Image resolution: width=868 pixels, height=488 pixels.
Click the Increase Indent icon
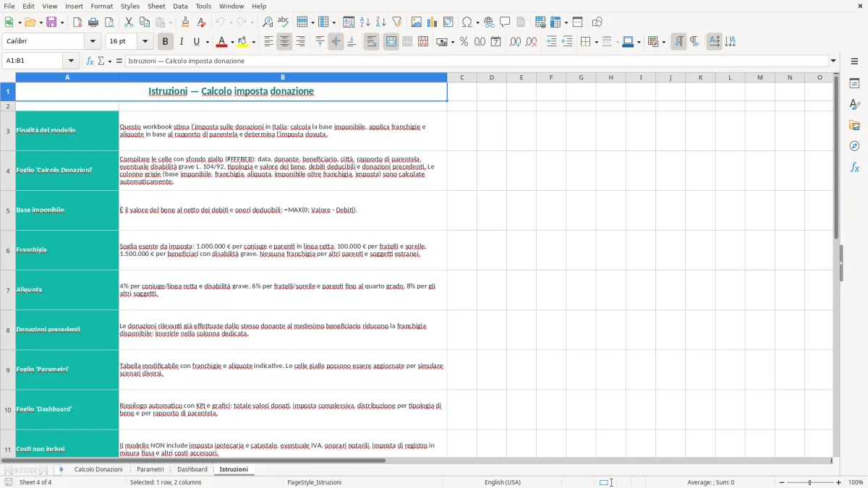551,42
